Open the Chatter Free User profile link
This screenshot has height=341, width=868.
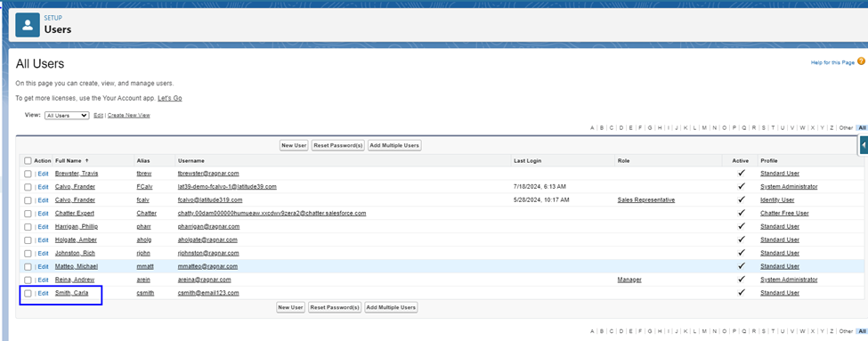tap(784, 213)
